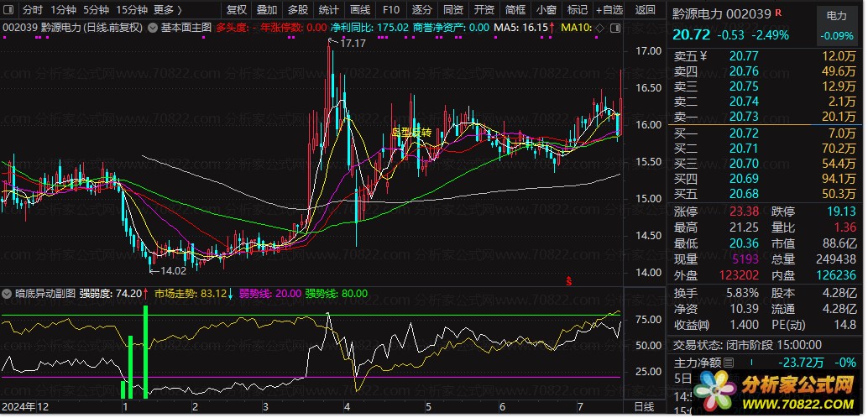Open the 复权 adjustment option

[237, 10]
